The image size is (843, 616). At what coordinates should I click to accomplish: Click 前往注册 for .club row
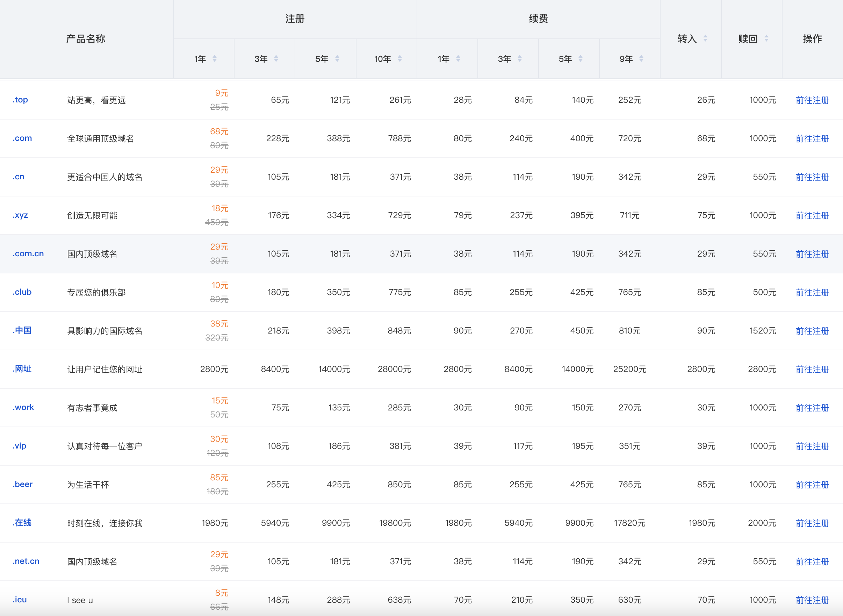[813, 292]
